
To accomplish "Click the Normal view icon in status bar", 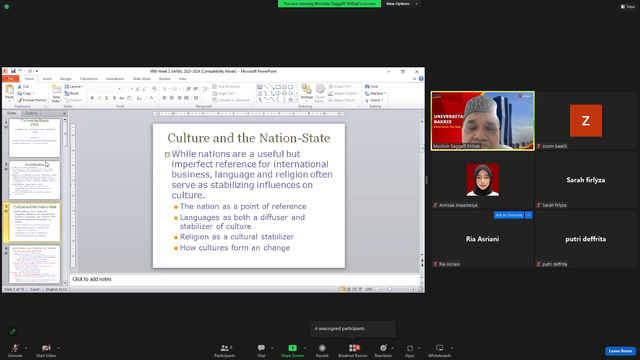I will (342, 289).
